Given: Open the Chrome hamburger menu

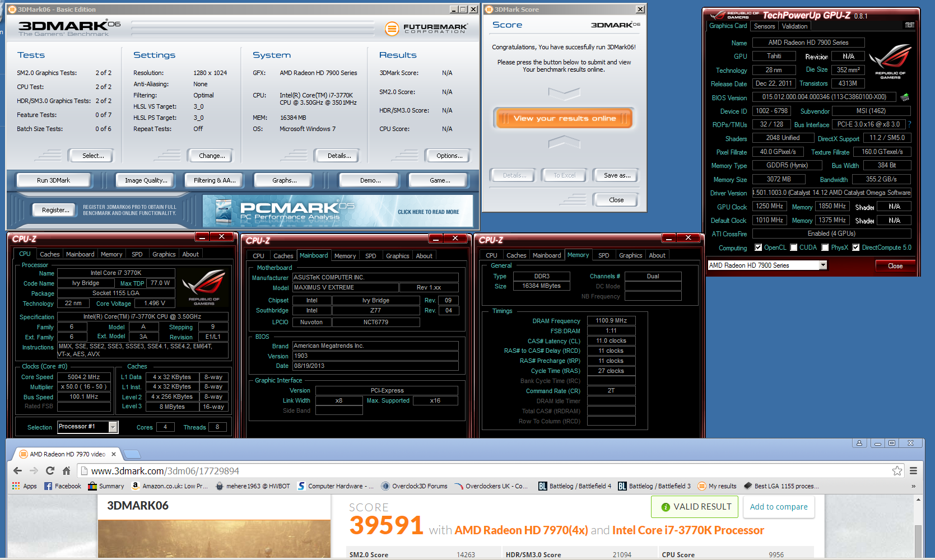Looking at the screenshot, I should tap(913, 471).
